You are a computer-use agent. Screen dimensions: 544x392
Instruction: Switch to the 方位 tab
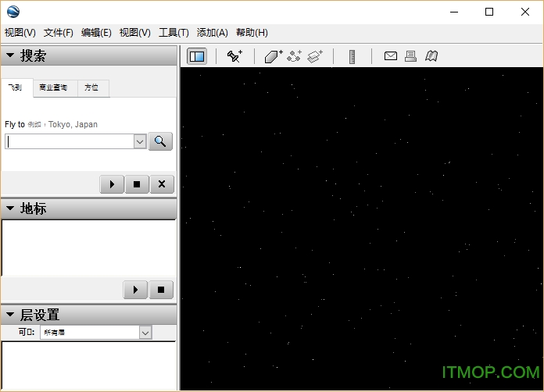[x=91, y=88]
